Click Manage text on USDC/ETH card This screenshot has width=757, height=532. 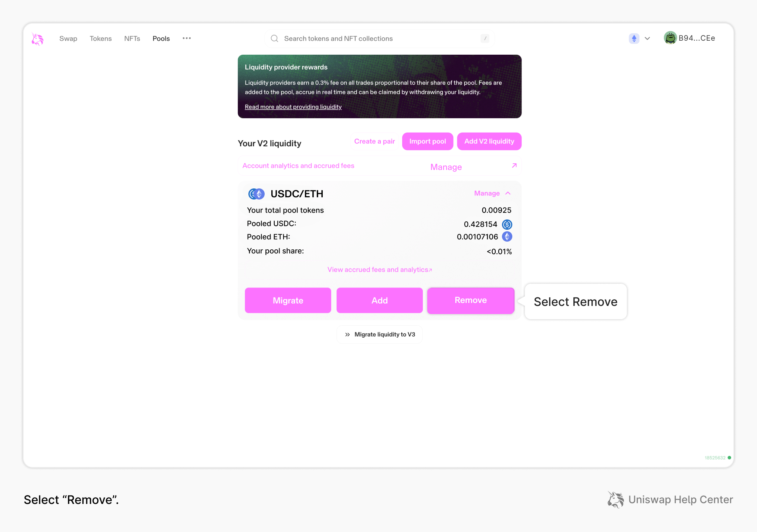coord(487,193)
